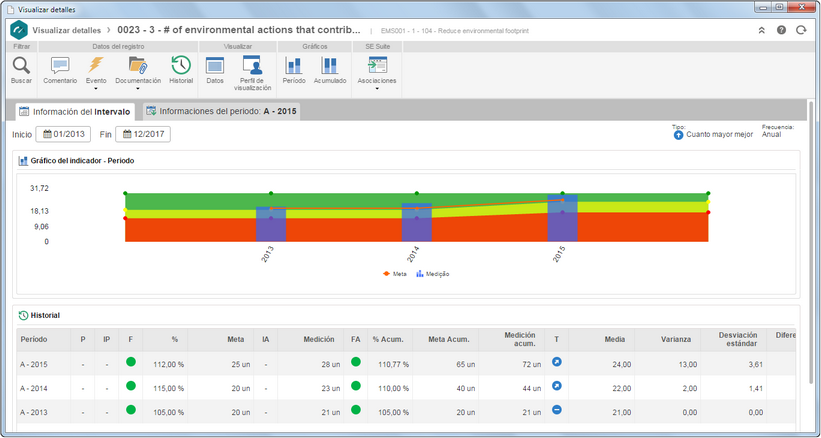Select the Información del Intervalo tab

tap(74, 111)
